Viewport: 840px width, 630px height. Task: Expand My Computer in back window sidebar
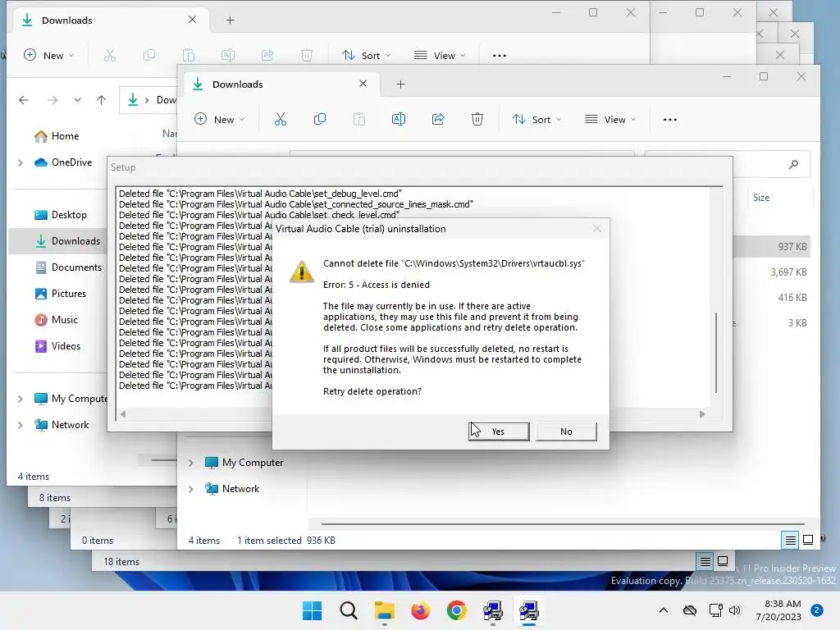pyautogui.click(x=20, y=399)
